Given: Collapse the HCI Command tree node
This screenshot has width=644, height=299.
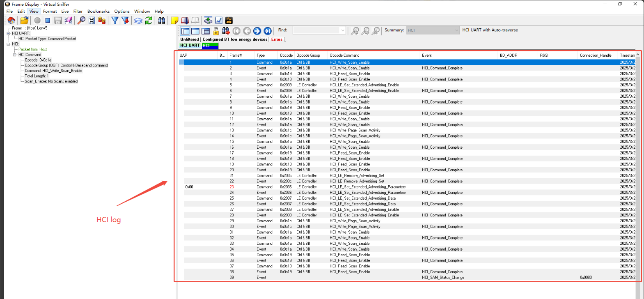Looking at the screenshot, I should [15, 55].
